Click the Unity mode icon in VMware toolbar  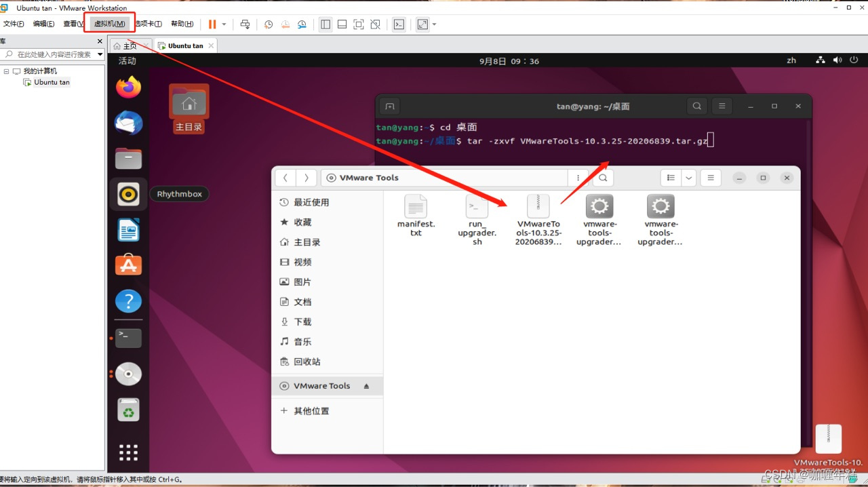(375, 24)
